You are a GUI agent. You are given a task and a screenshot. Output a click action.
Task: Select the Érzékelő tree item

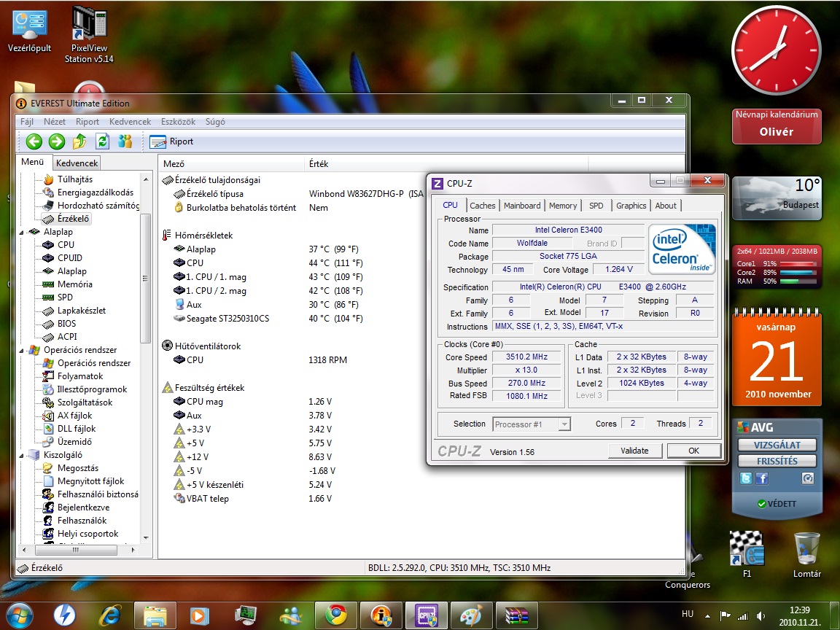[73, 219]
